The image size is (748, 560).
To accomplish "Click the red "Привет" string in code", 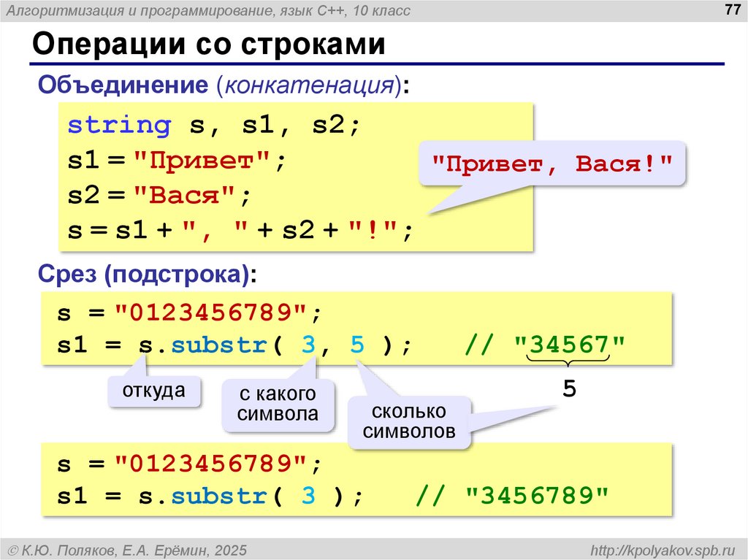I will (203, 161).
